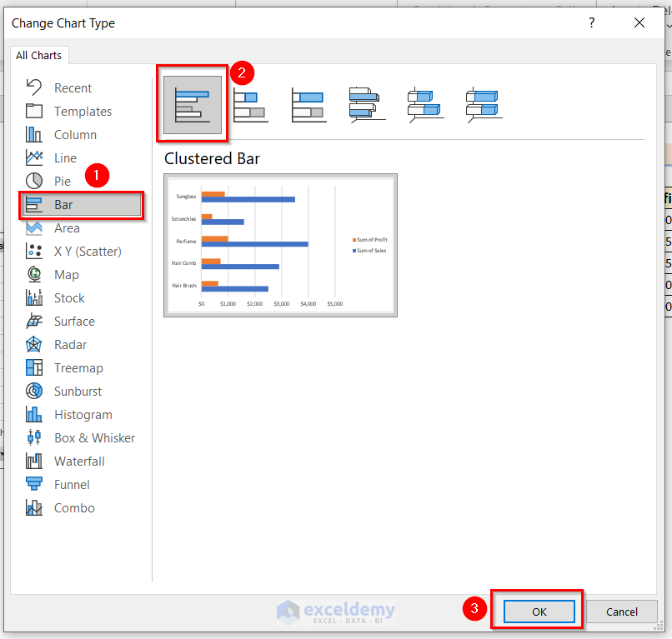Click the Sunburst chart icon
672x639 pixels.
tap(34, 391)
